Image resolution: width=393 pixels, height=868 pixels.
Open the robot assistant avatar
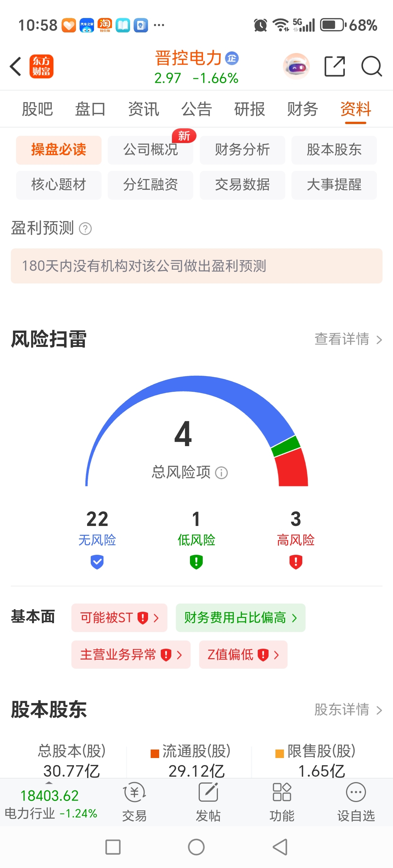coord(296,66)
